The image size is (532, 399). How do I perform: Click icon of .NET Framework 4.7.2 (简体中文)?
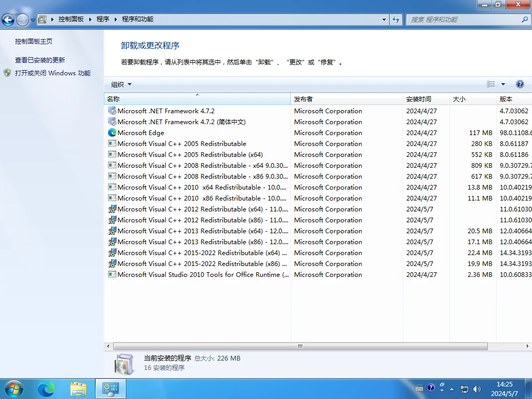pos(112,122)
